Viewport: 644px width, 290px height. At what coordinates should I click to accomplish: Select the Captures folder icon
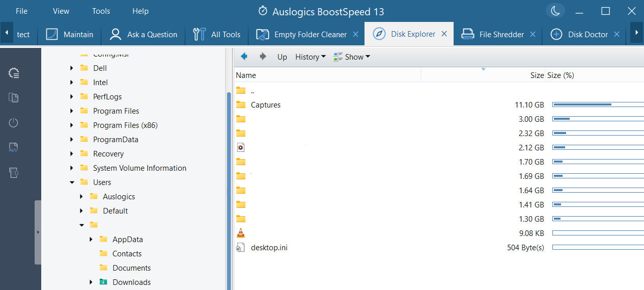click(241, 105)
